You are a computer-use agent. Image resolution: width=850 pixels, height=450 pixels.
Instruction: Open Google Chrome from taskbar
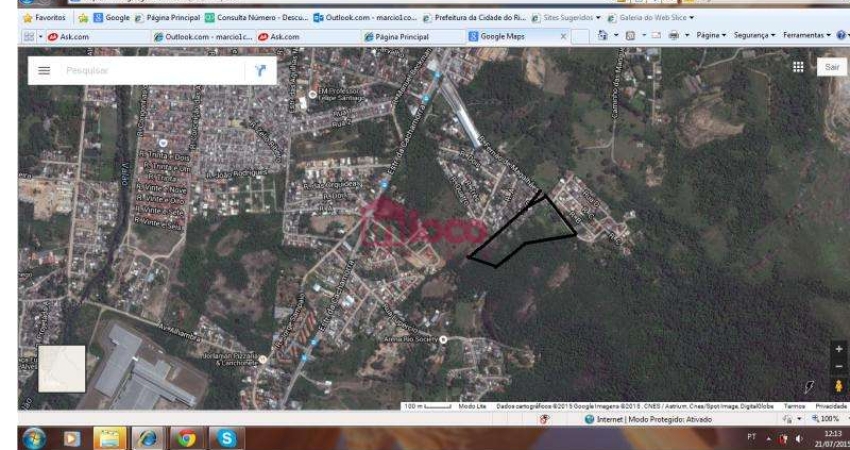[x=185, y=438]
